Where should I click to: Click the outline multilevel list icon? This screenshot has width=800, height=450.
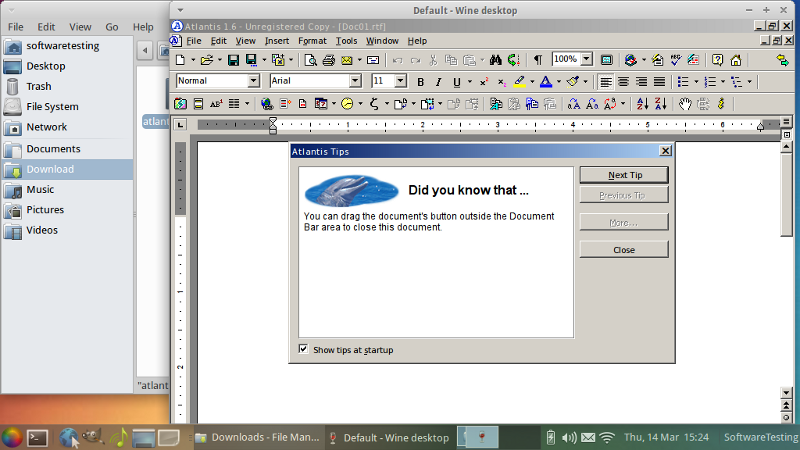click(x=736, y=82)
